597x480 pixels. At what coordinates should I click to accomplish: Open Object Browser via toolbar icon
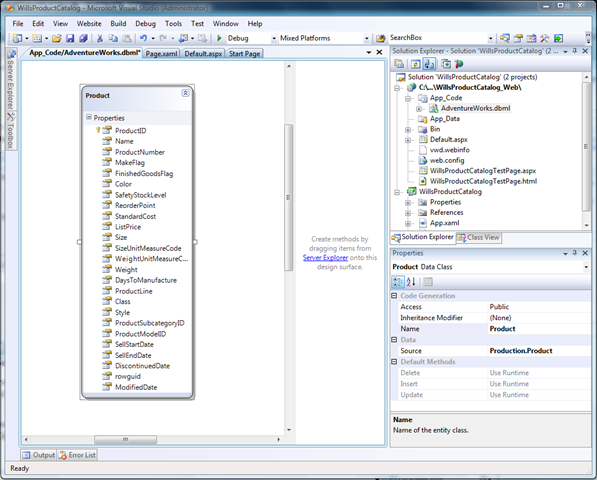pyautogui.click(x=532, y=38)
